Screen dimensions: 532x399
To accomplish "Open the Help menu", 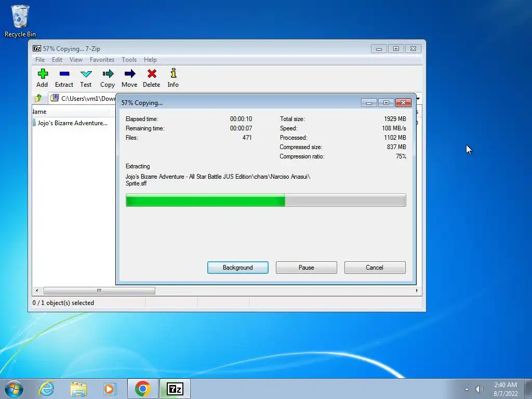I will [x=150, y=60].
